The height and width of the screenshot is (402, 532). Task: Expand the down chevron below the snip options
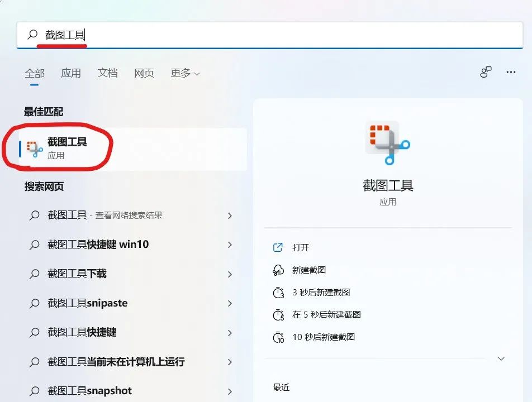tap(501, 359)
